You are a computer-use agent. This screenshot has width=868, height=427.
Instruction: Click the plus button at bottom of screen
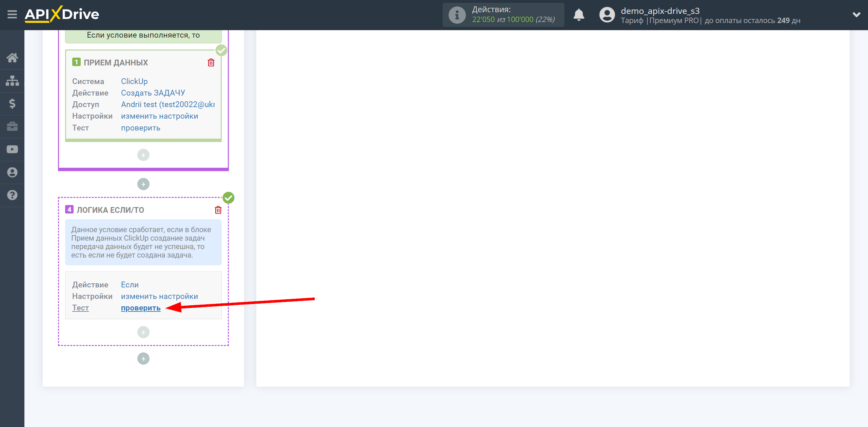pyautogui.click(x=143, y=359)
